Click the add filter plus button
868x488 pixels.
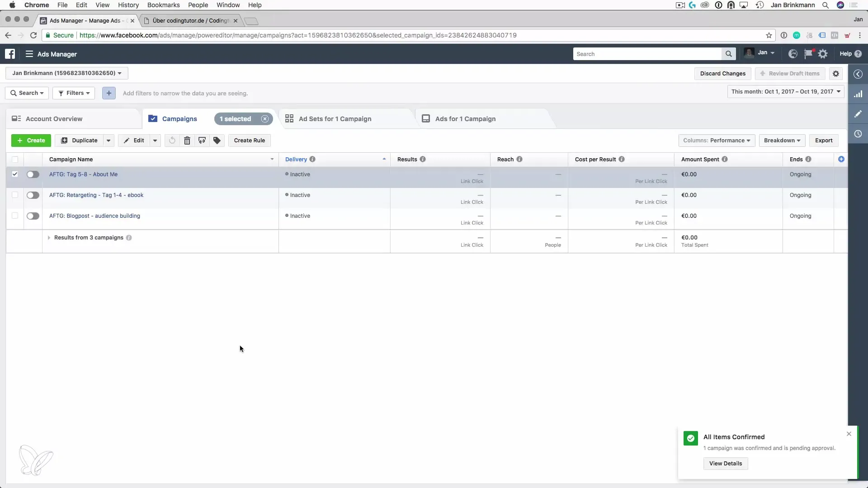click(x=109, y=93)
